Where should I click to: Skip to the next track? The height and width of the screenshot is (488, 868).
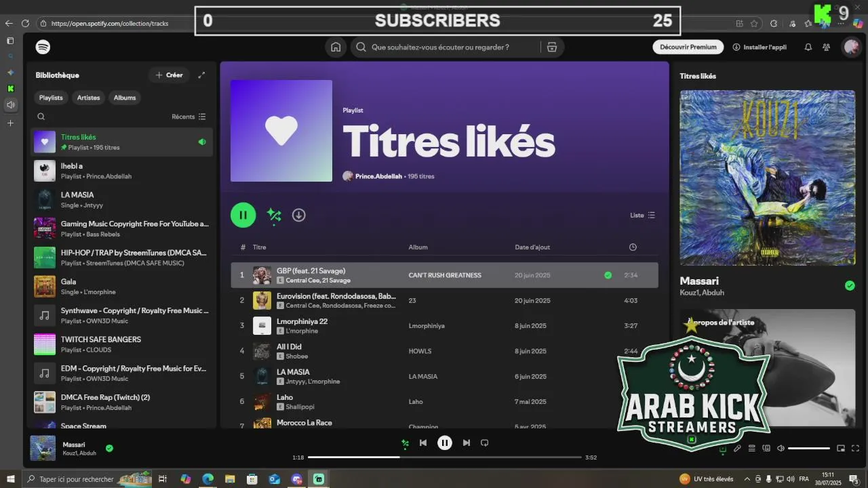(466, 443)
